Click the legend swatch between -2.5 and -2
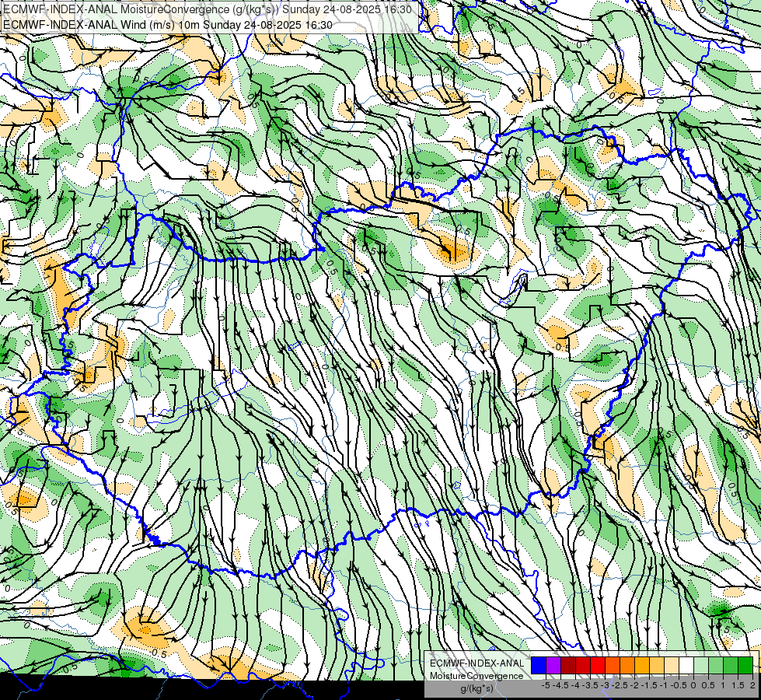This screenshot has height=700, width=761. point(627,666)
